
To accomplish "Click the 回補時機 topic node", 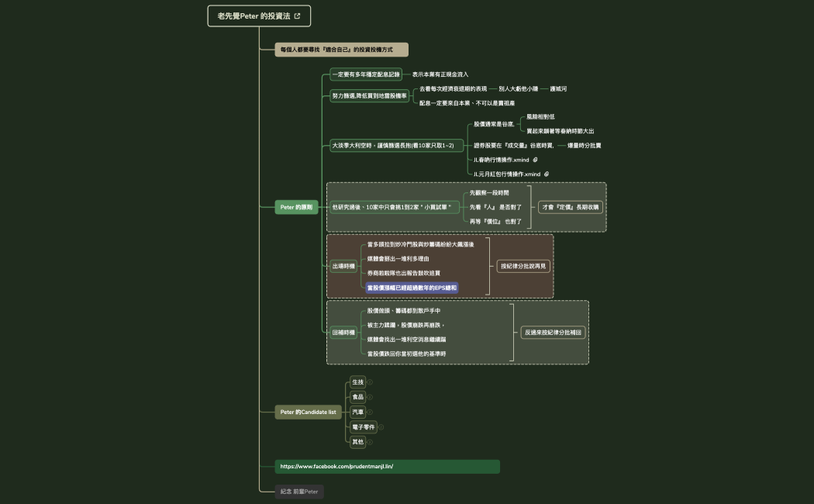I will point(343,333).
